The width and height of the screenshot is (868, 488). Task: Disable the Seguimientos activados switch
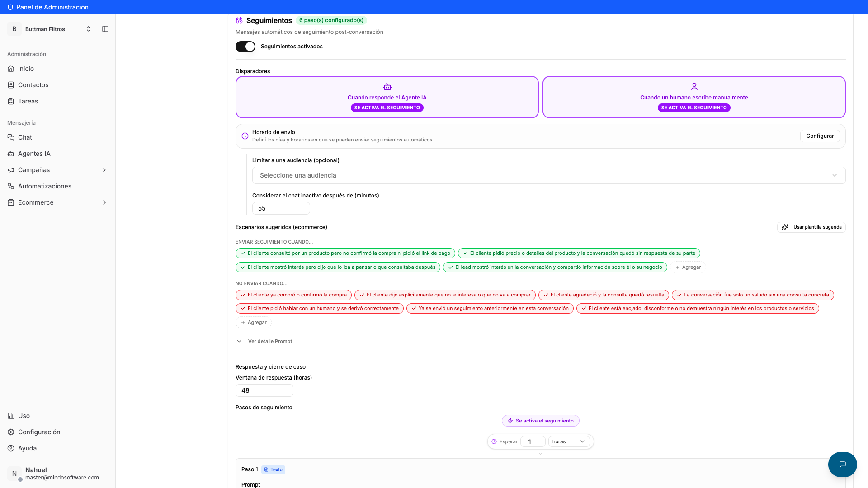point(245,47)
